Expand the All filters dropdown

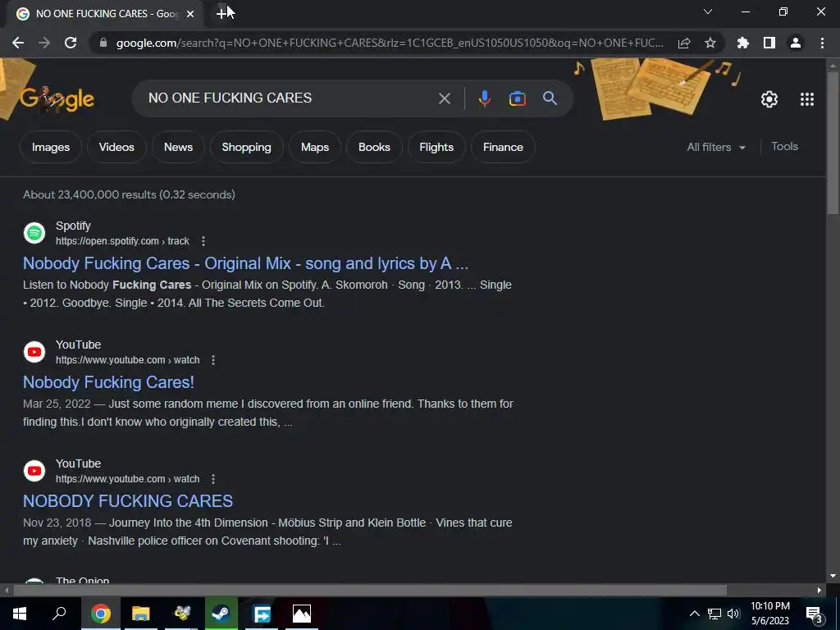click(x=715, y=148)
